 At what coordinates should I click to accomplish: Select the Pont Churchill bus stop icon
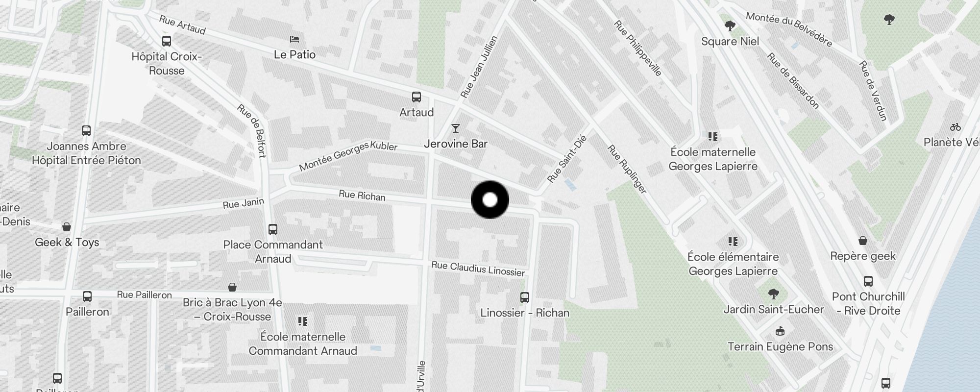pos(868,281)
